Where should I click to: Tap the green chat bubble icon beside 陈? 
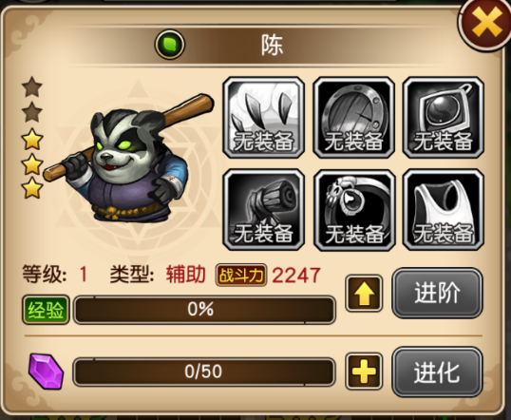[169, 45]
